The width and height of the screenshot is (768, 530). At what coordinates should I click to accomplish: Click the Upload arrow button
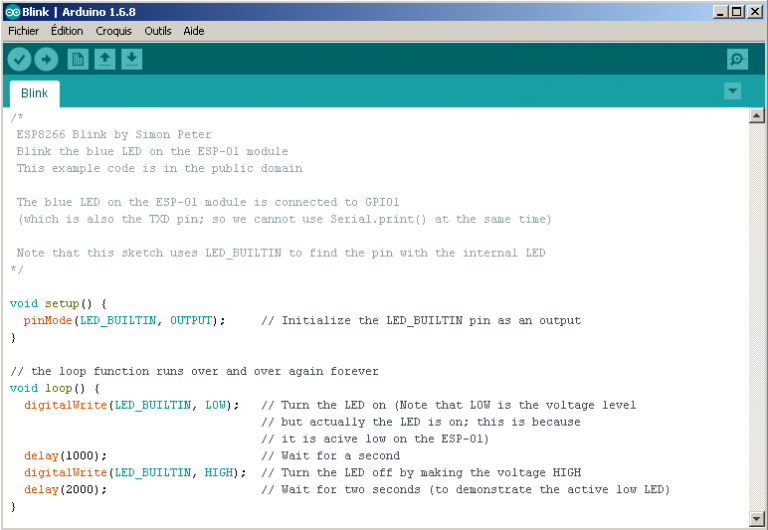pos(46,60)
